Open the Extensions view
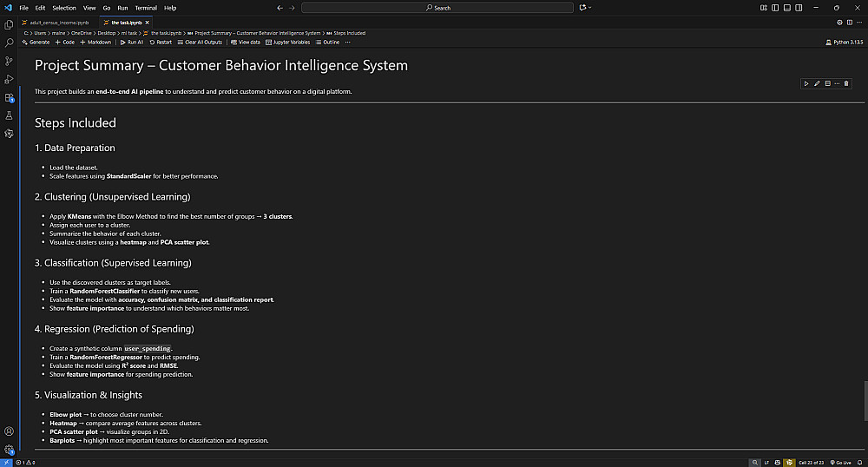 click(9, 98)
